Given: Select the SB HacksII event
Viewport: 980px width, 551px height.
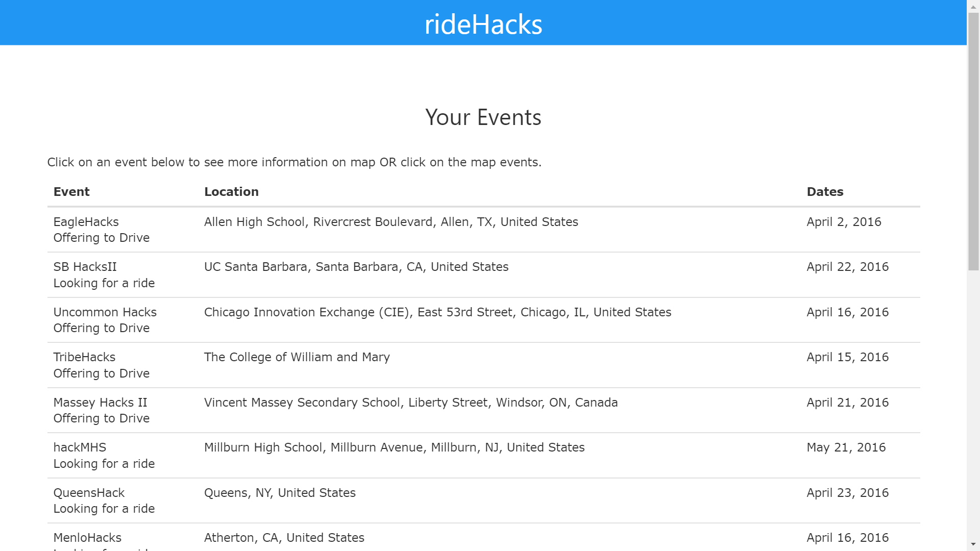Looking at the screenshot, I should point(85,267).
